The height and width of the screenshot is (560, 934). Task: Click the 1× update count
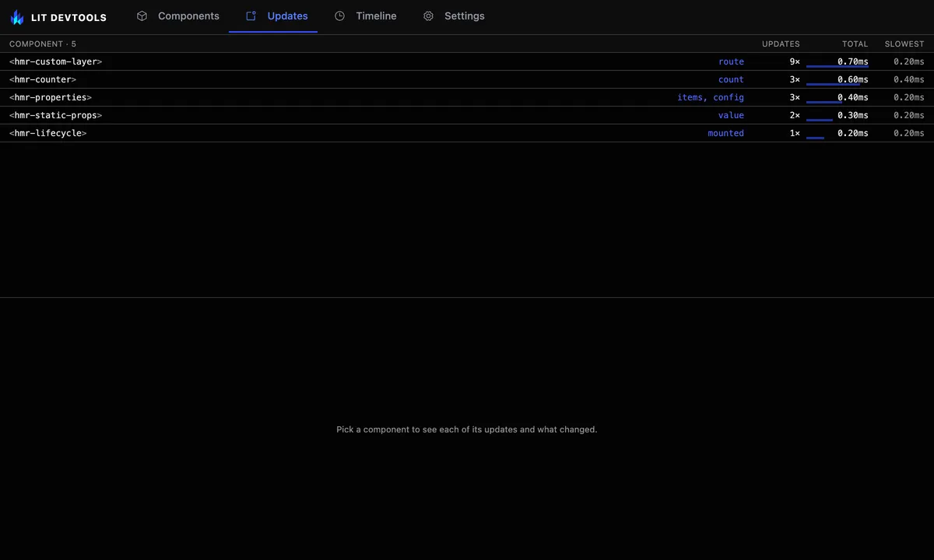click(795, 133)
